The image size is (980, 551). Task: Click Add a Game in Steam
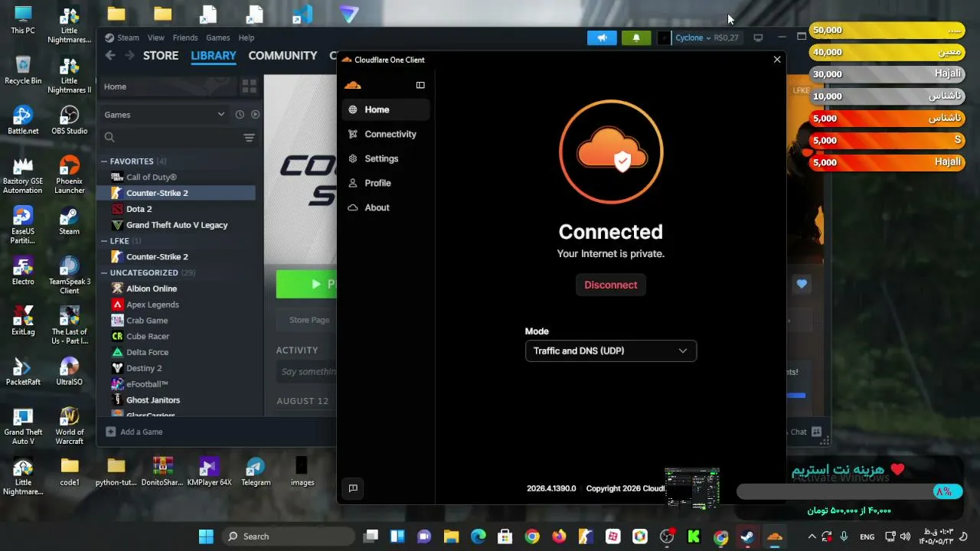(134, 432)
